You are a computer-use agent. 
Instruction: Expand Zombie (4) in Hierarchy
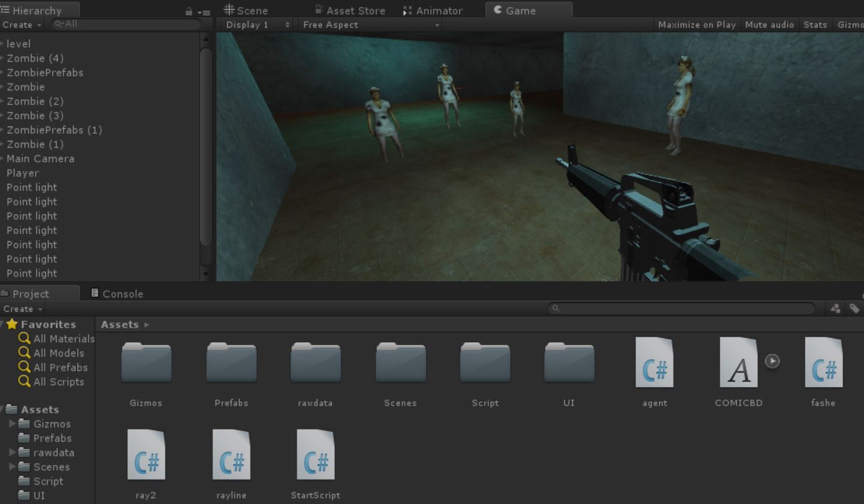point(2,58)
